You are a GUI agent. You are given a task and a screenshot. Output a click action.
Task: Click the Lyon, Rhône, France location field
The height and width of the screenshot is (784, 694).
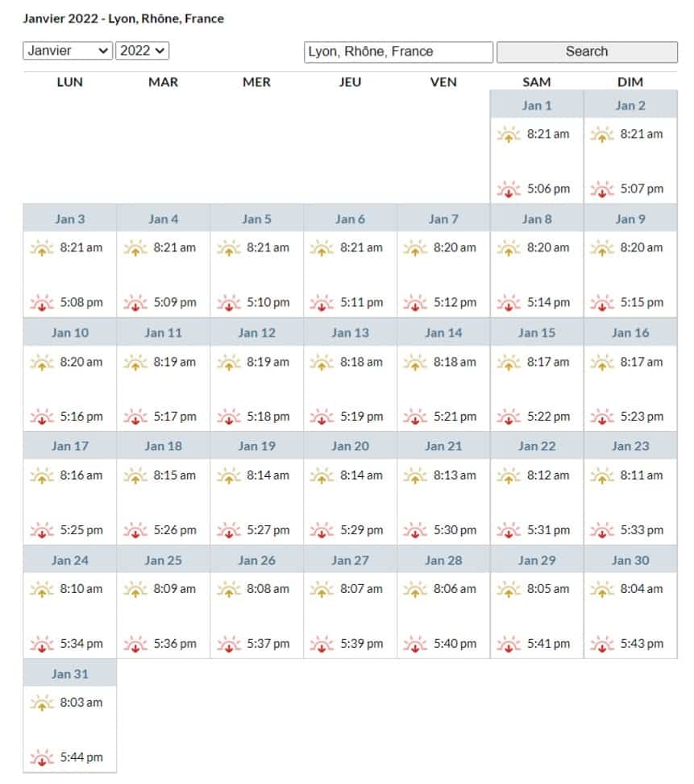point(398,52)
